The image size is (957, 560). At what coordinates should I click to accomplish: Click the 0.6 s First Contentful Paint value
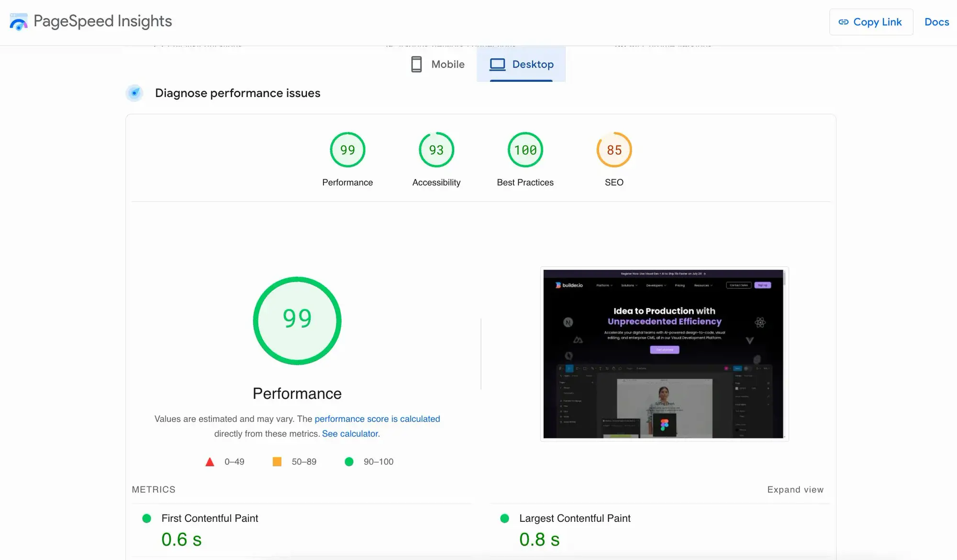pyautogui.click(x=181, y=539)
